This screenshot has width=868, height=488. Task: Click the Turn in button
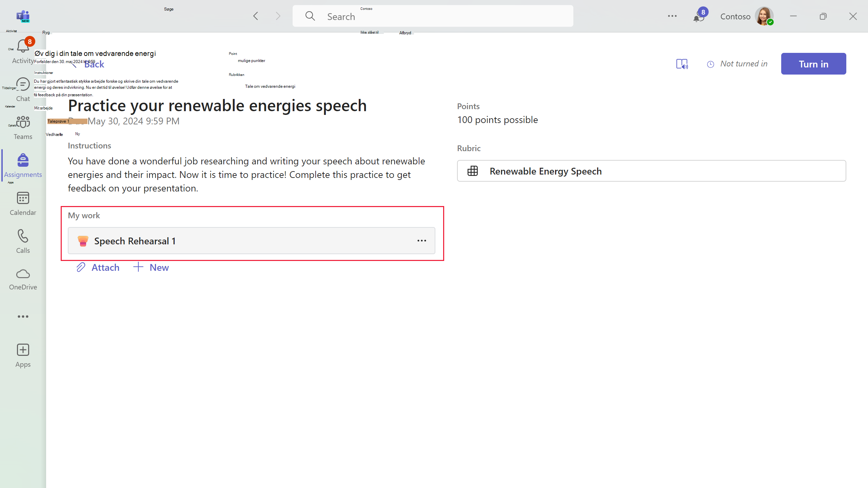[813, 64]
